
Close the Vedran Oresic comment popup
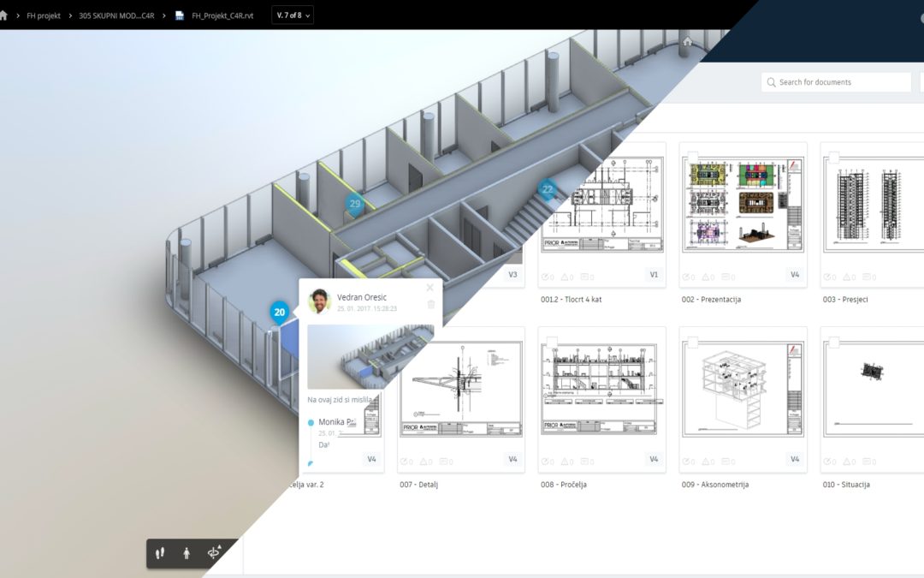pos(429,288)
